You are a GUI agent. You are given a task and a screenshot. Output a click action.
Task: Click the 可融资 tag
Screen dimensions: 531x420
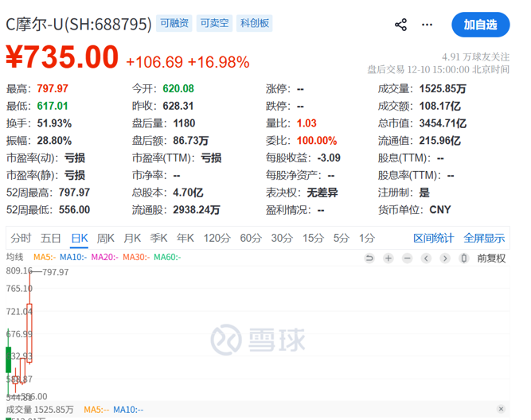click(x=174, y=23)
